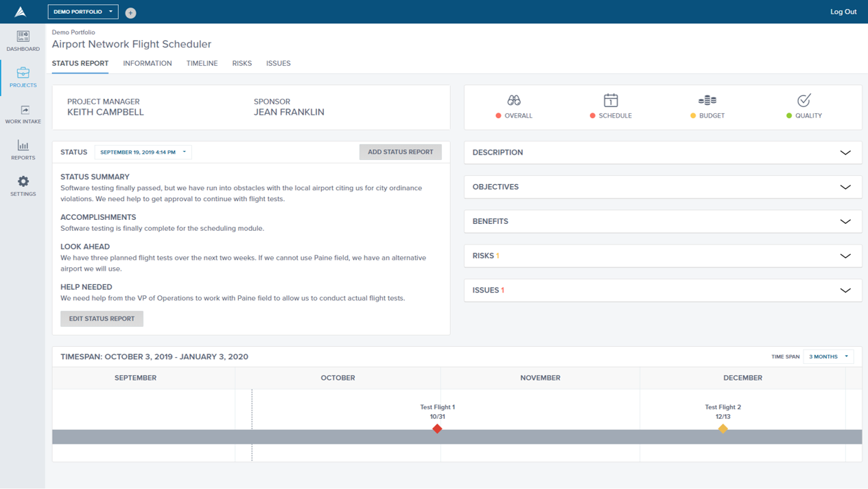Click the Quality checkmark status icon

point(804,100)
